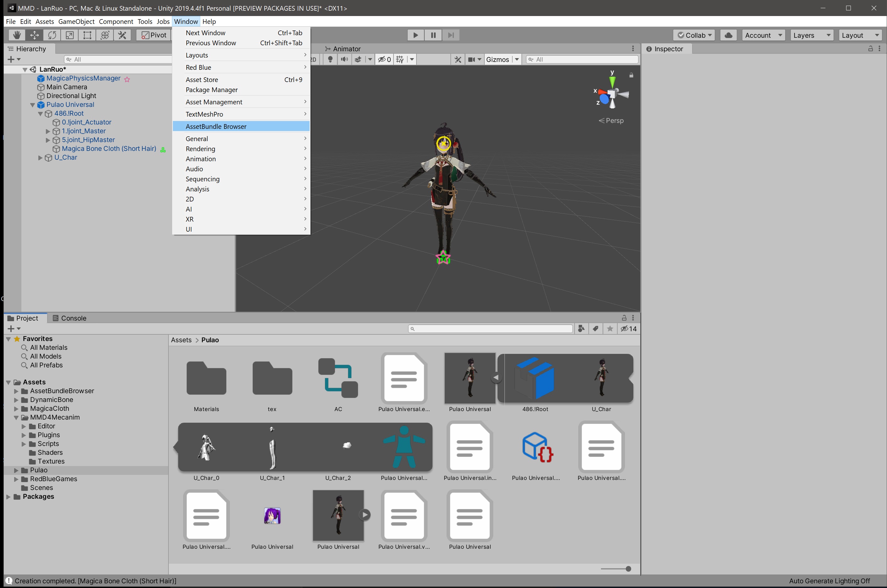Open the Layers dropdown
The width and height of the screenshot is (887, 588).
coord(811,35)
